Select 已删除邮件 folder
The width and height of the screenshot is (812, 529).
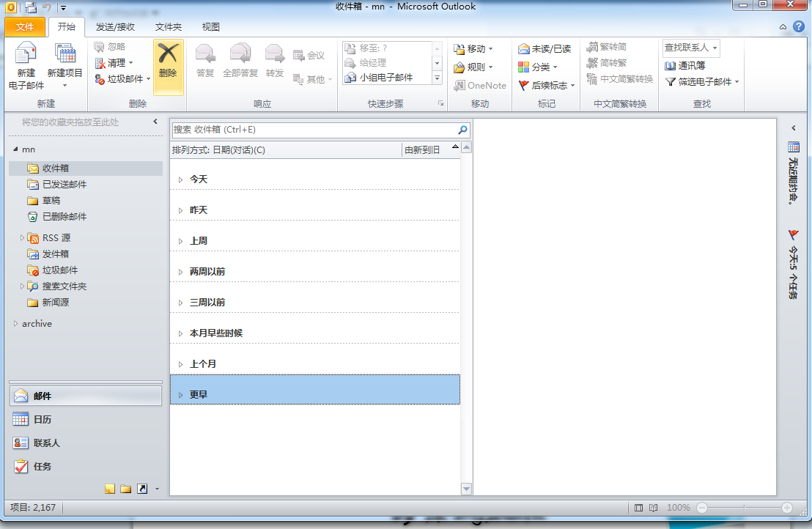[x=64, y=216]
